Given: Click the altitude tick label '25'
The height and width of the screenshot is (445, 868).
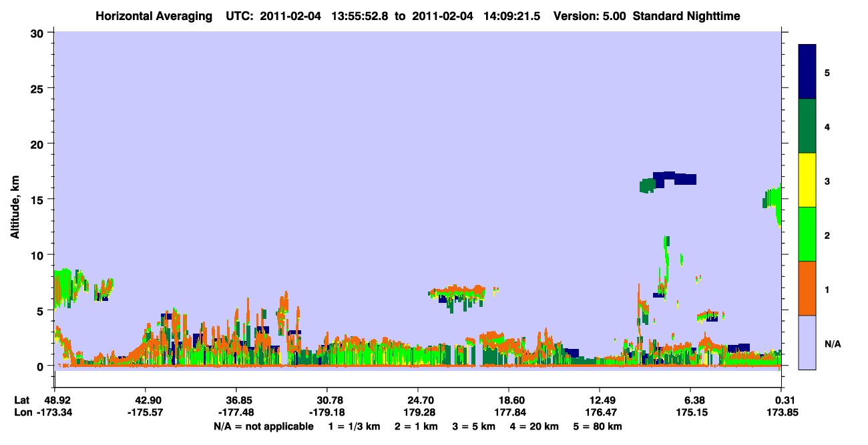Looking at the screenshot, I should click(38, 88).
